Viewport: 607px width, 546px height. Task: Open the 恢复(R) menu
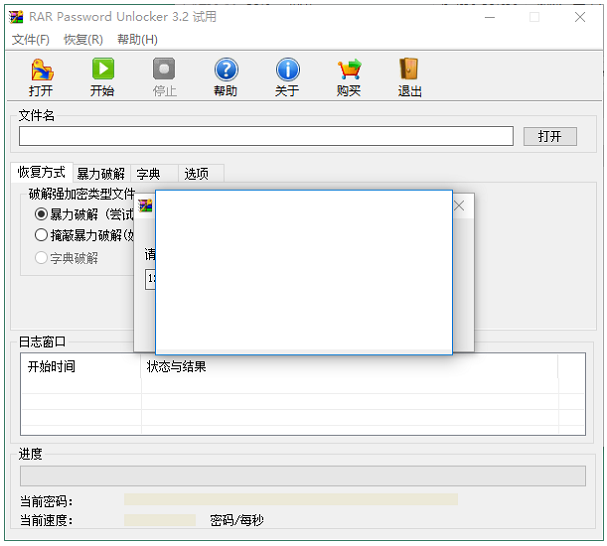[83, 39]
